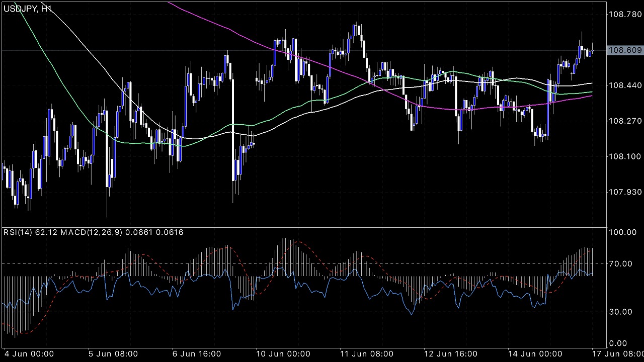Image resolution: width=644 pixels, height=362 pixels.
Task: Click the 108.100 price axis label
Action: click(625, 156)
